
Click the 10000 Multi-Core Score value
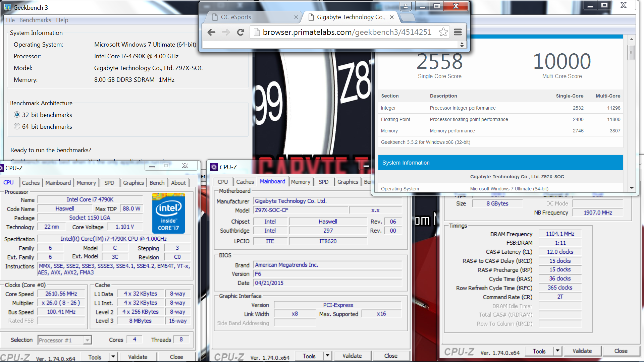pos(562,61)
